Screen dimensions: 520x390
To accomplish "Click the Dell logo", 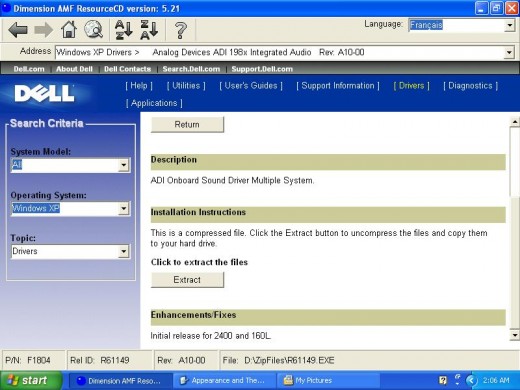I will (x=44, y=93).
